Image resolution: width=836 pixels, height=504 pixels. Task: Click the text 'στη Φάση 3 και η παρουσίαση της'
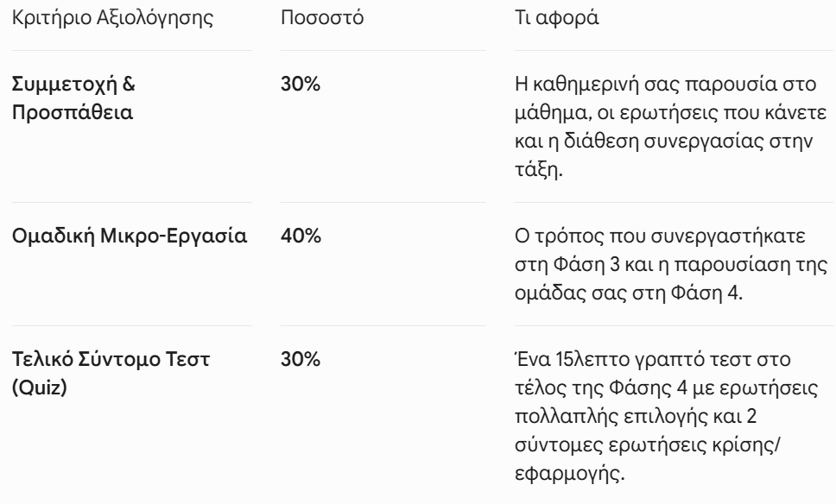coord(671,264)
